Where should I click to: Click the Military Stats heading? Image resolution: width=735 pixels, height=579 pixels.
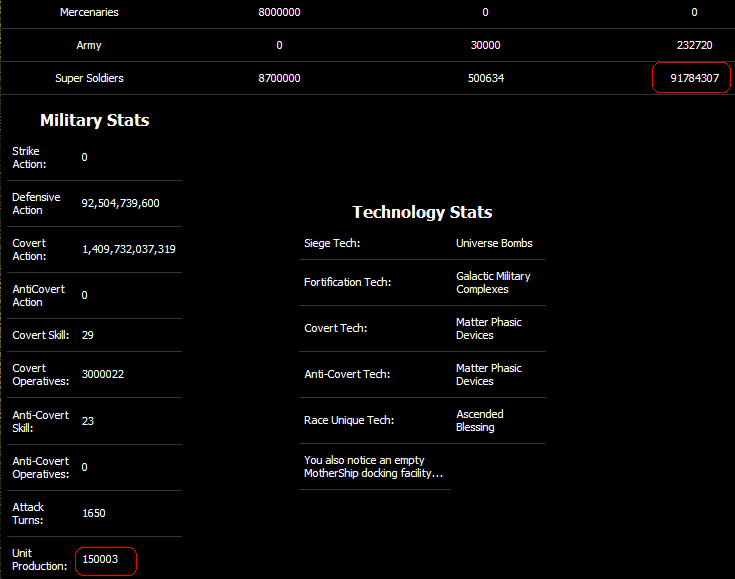[x=94, y=120]
